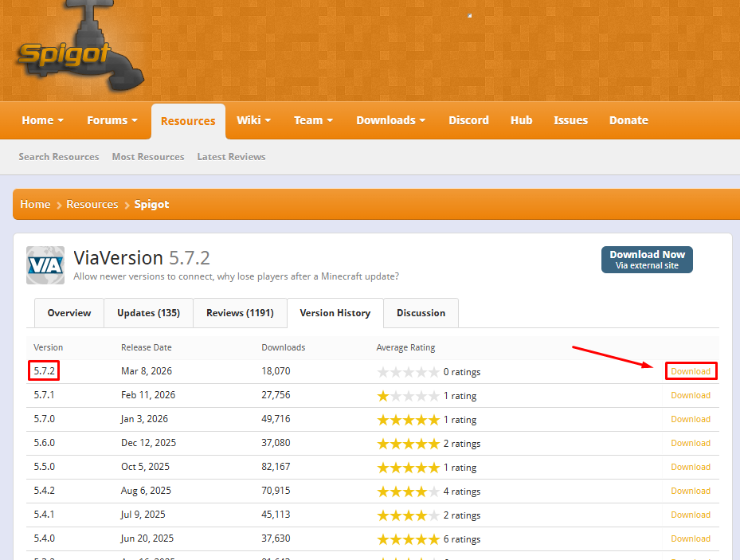This screenshot has width=740, height=560.
Task: Open Search Resources sub-navigation link
Action: (59, 157)
